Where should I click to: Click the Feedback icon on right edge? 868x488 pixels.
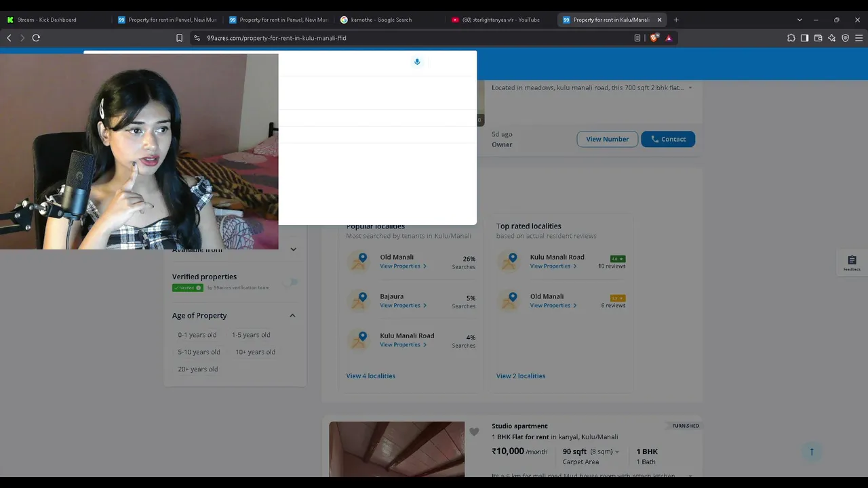click(852, 263)
